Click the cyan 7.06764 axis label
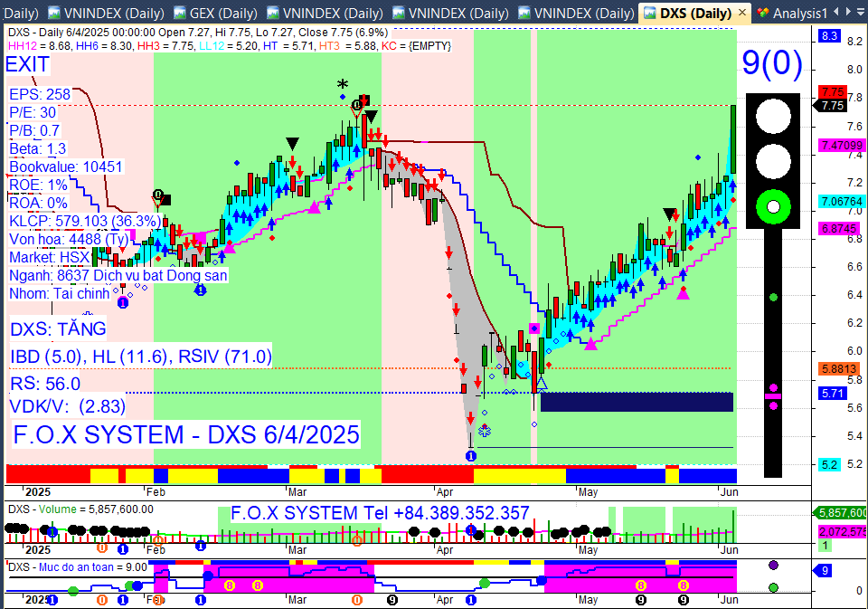Image resolution: width=868 pixels, height=609 pixels. coord(842,202)
